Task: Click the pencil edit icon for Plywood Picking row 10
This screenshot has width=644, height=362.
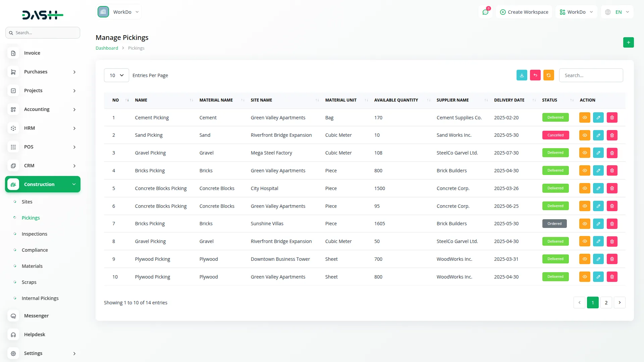Action: pyautogui.click(x=598, y=277)
